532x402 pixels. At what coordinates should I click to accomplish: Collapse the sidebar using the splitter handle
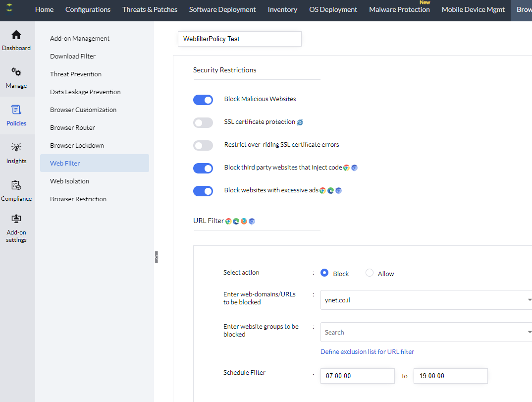tap(157, 257)
